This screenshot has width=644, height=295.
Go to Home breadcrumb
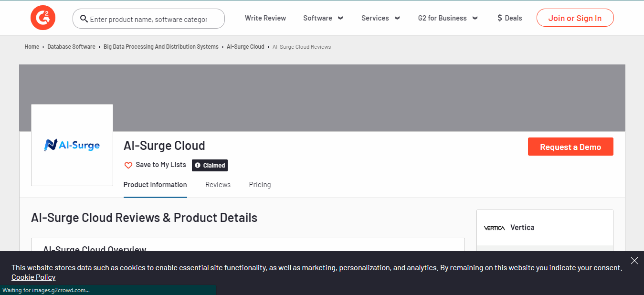[x=32, y=47]
